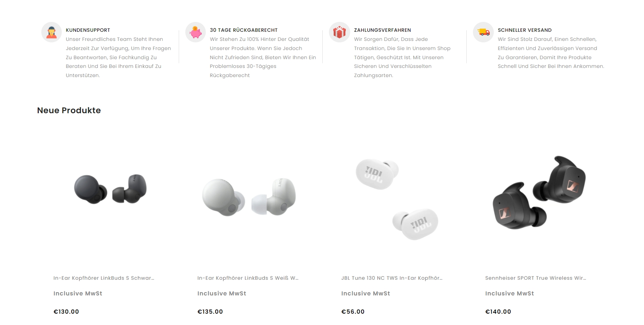Open the In-Ear Kopfhörer LinkBuds S Schwarz link
Image resolution: width=644 pixels, height=325 pixels.
(104, 278)
